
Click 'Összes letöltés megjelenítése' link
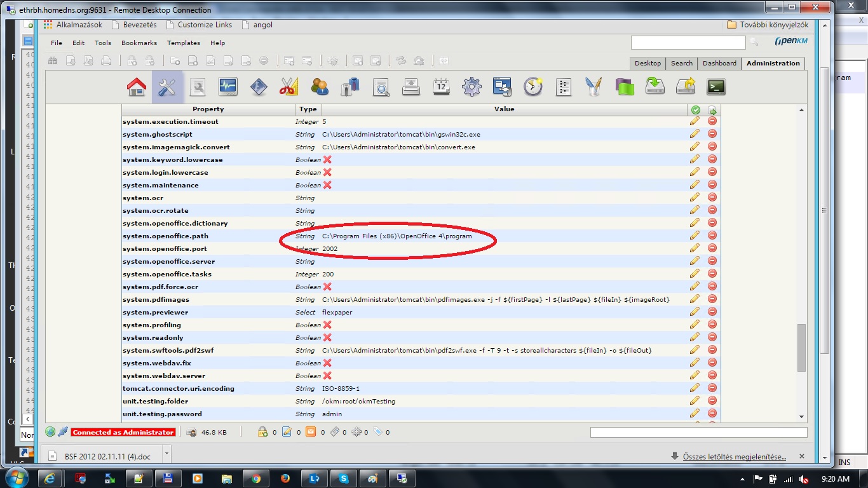click(734, 456)
